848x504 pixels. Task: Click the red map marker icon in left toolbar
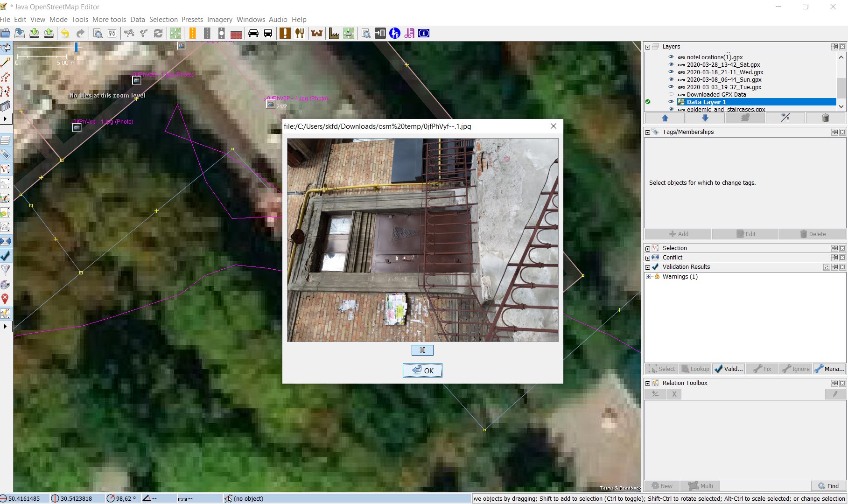tap(5, 299)
